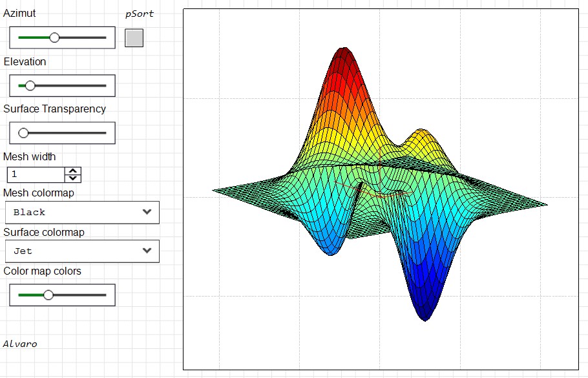Screen dimensions: 588x378
Task: Click the Elevation slider handle
Action: coord(30,85)
